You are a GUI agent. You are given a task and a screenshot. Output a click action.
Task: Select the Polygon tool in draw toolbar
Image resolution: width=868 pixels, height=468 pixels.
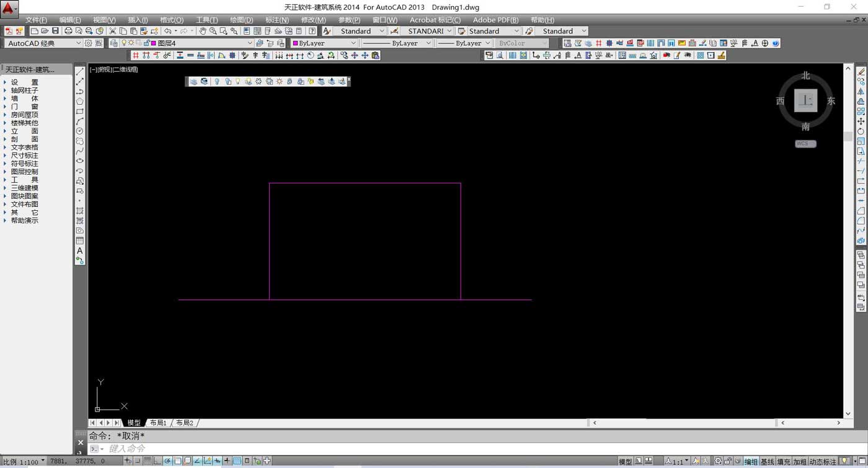pyautogui.click(x=80, y=102)
